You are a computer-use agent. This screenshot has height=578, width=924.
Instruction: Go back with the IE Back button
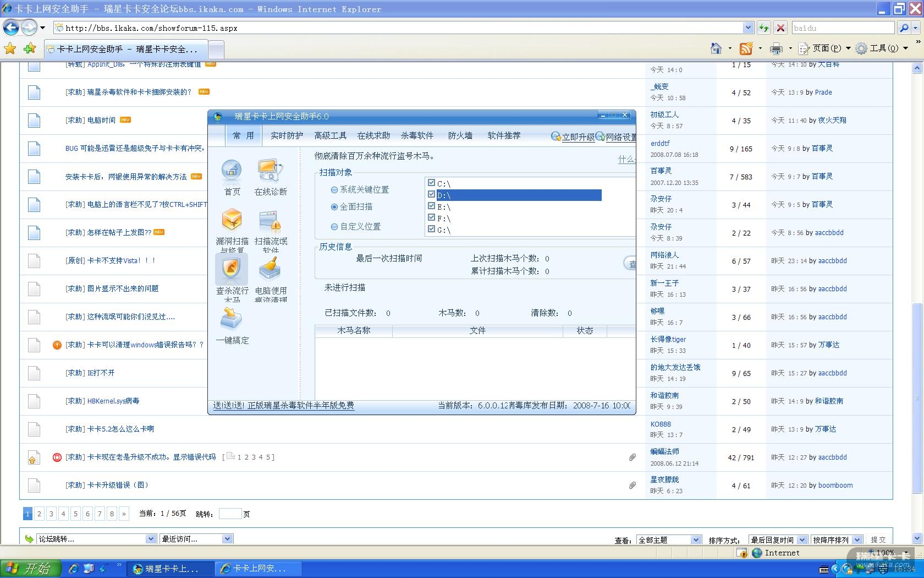(x=12, y=28)
